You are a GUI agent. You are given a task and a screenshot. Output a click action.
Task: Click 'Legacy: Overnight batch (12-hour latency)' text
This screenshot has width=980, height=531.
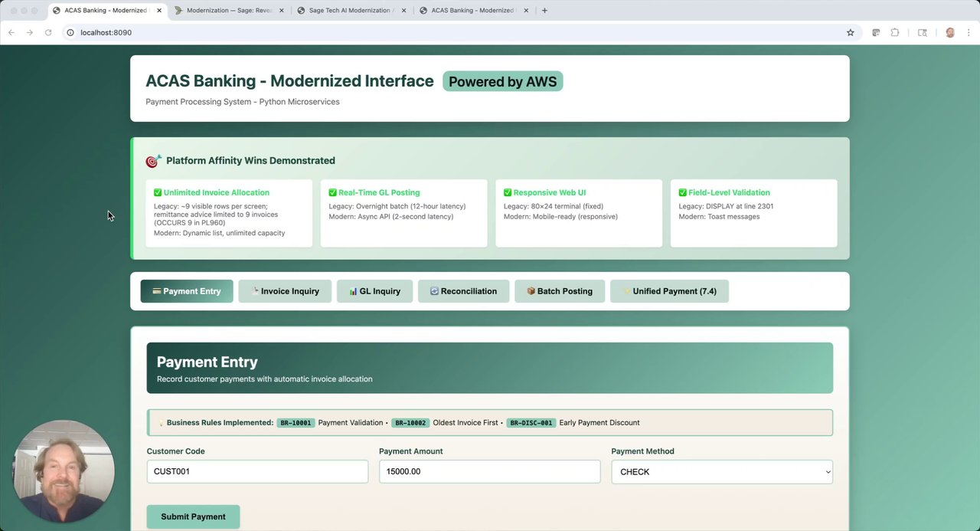point(397,206)
